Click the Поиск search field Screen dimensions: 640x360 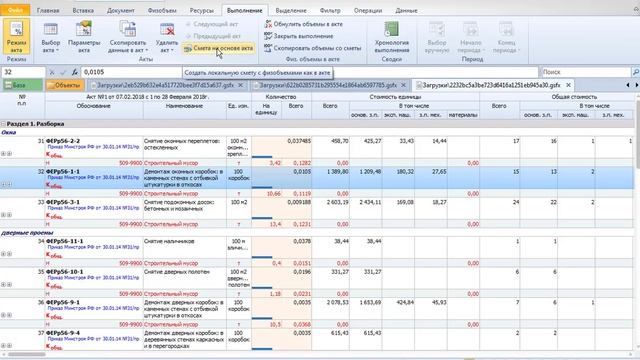(586, 72)
